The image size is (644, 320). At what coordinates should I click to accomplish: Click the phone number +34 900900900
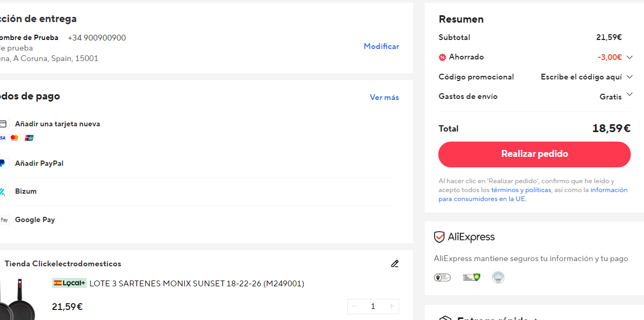point(97,38)
